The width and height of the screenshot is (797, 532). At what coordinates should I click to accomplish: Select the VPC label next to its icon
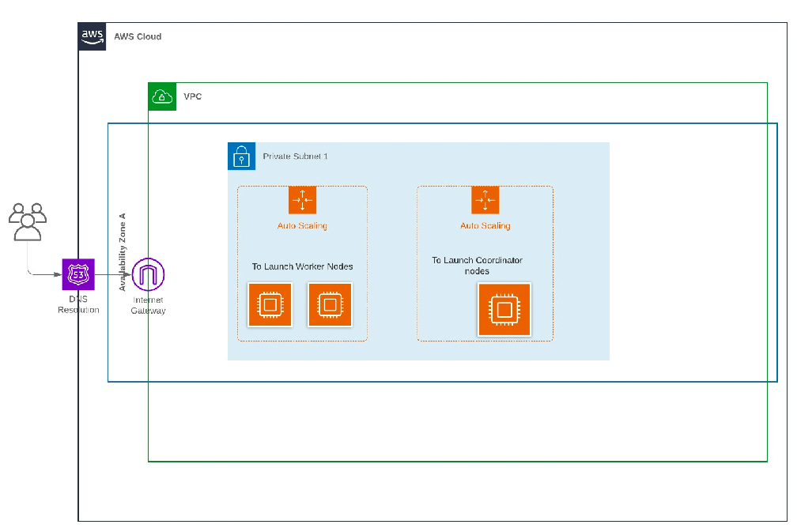192,96
